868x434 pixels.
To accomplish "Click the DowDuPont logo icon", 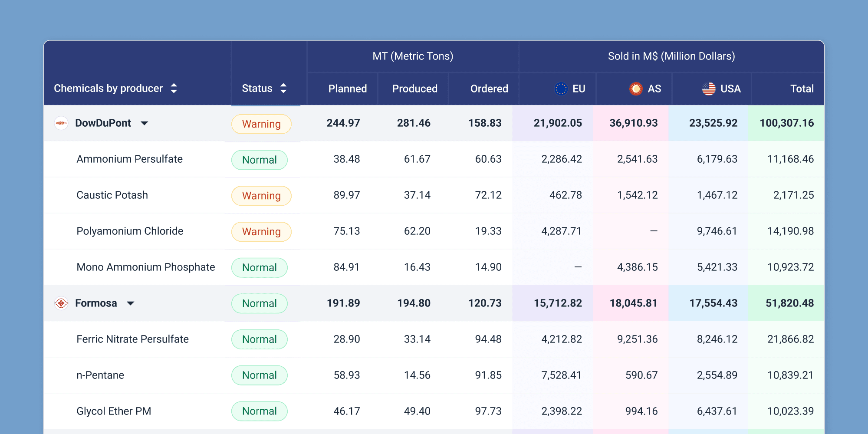I will tap(61, 123).
